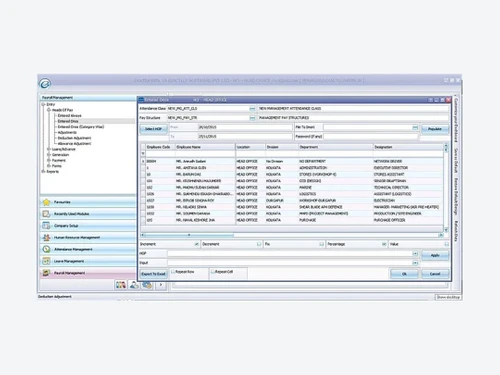The width and height of the screenshot is (500, 375).
Task: Tick the Fix checkbox
Action: coord(321,244)
